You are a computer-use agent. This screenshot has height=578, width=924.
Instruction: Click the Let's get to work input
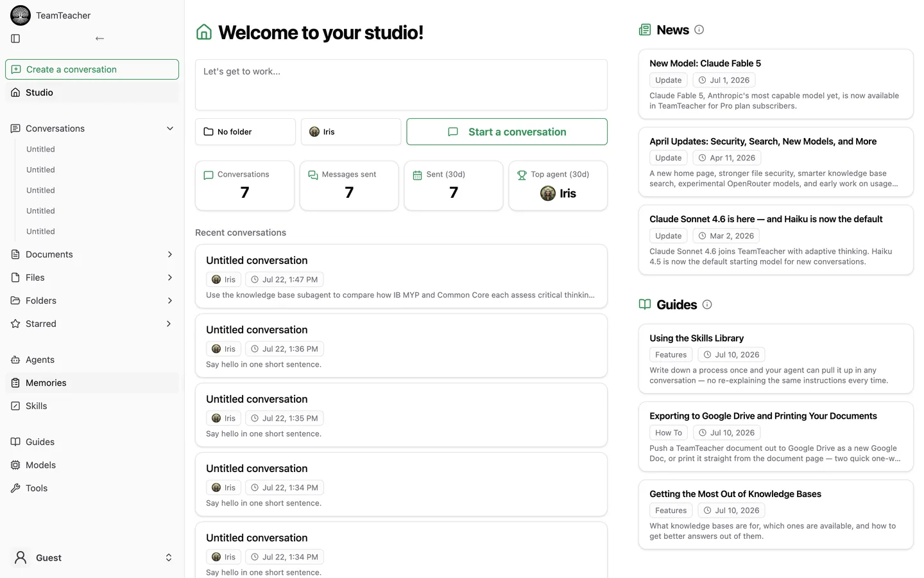[401, 85]
